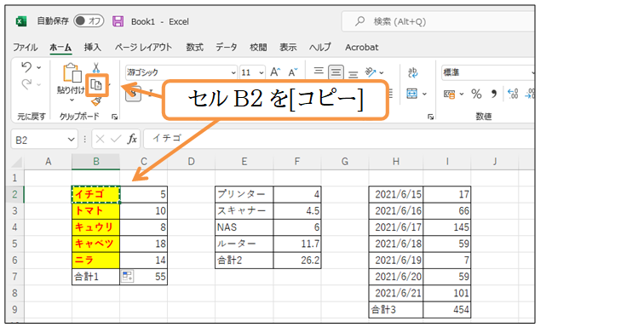Apply comma style
Image resolution: width=644 pixels, height=327 pixels.
[494, 94]
